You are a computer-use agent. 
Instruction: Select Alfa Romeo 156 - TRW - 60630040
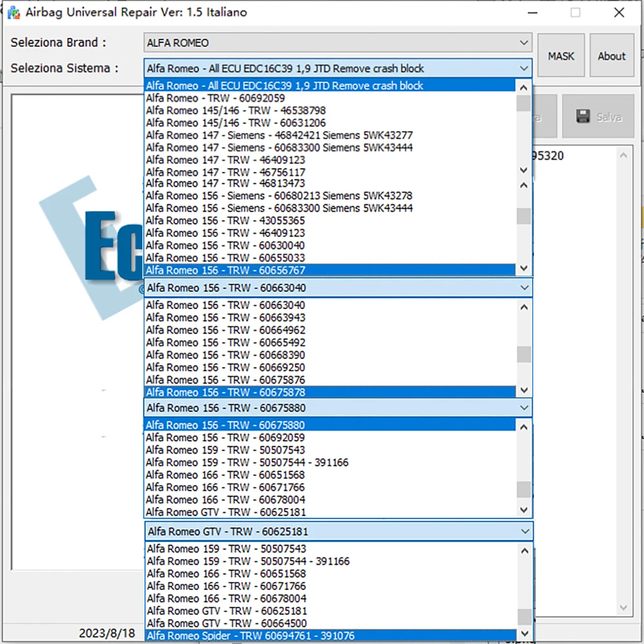330,245
